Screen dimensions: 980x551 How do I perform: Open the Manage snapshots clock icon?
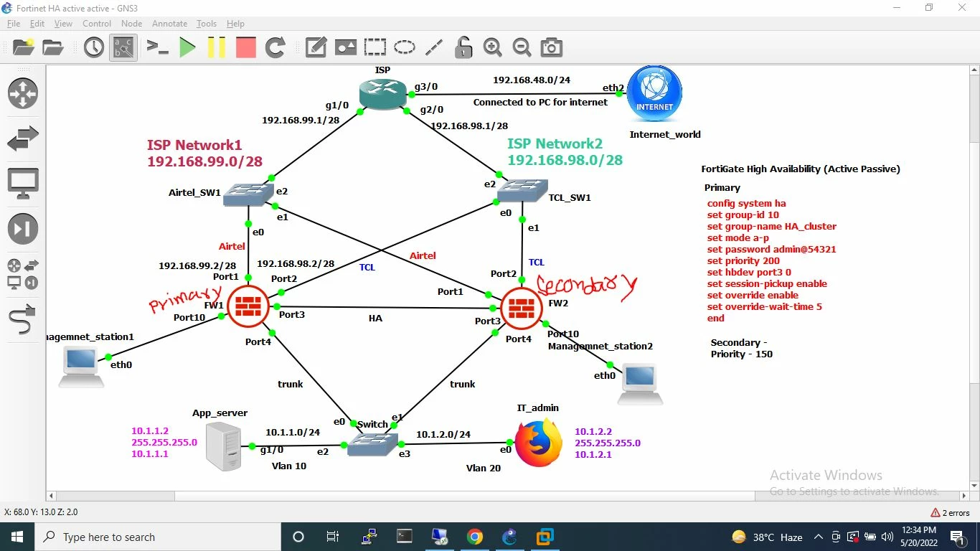(94, 47)
